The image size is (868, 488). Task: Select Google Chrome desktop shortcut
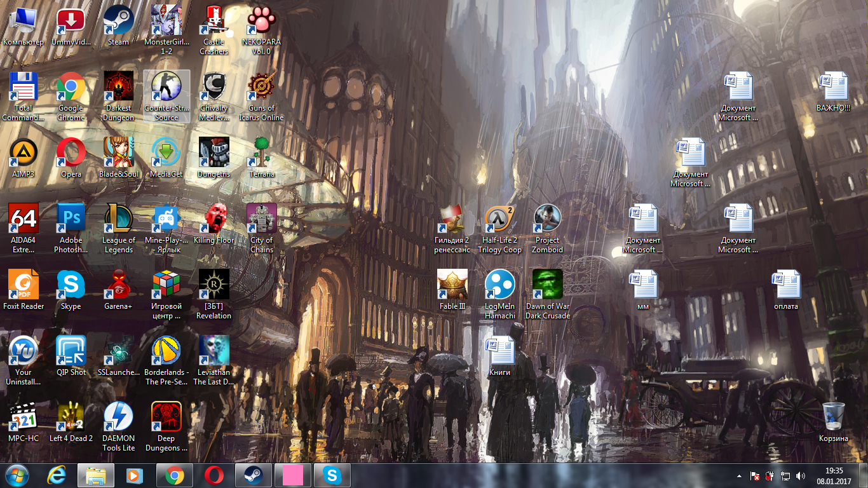pyautogui.click(x=71, y=97)
